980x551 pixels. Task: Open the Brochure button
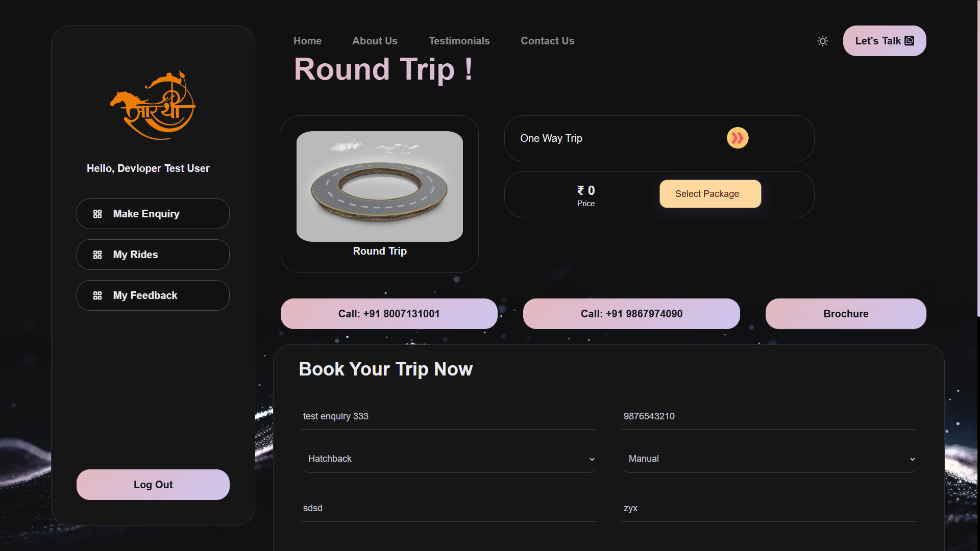pos(846,314)
